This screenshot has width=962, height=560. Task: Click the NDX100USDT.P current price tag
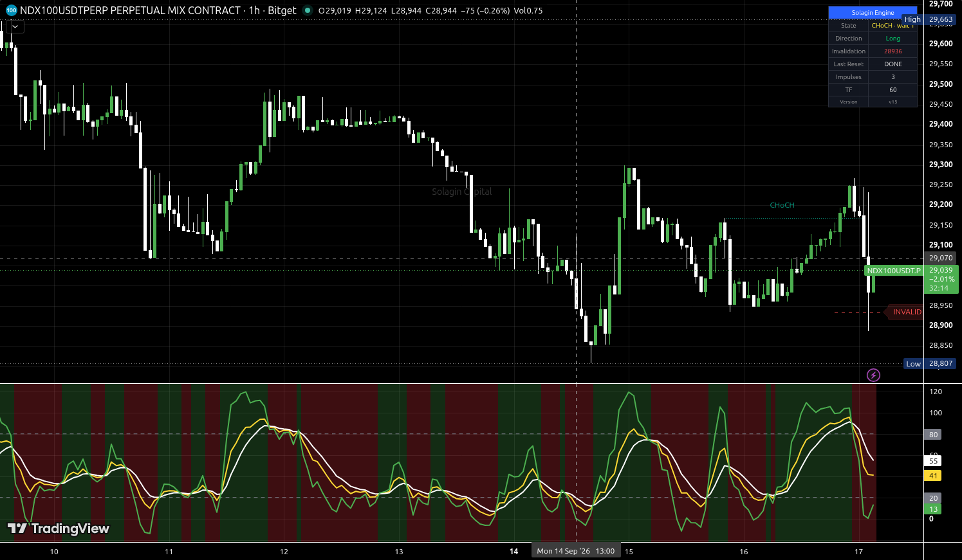pos(894,271)
